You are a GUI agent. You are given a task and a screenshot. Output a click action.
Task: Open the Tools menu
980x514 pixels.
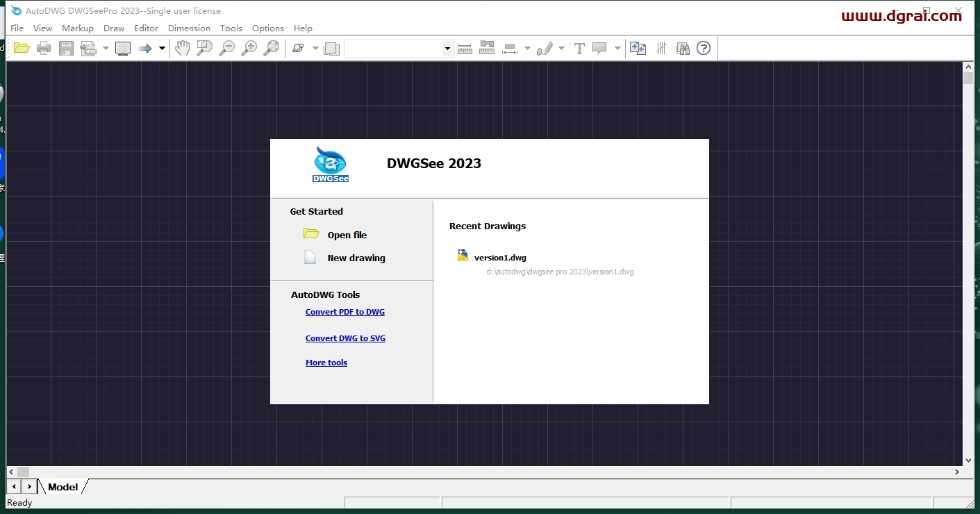coord(231,28)
